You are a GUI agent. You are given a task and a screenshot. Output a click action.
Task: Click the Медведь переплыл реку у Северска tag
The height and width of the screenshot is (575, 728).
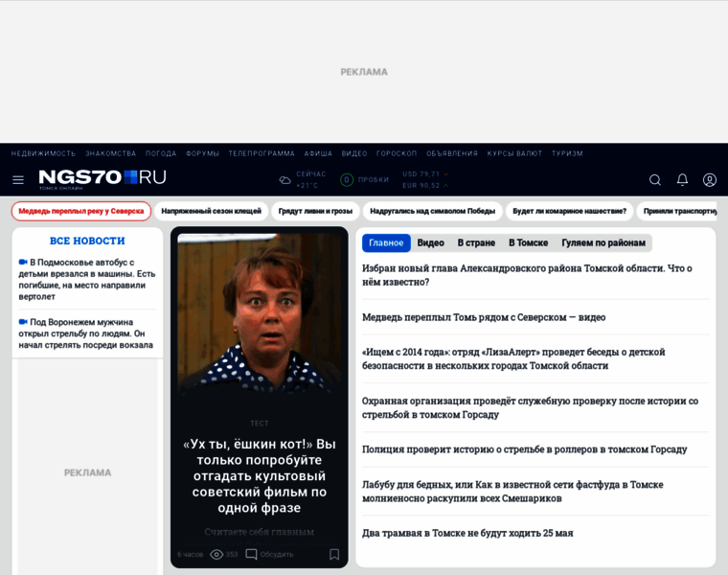click(81, 212)
